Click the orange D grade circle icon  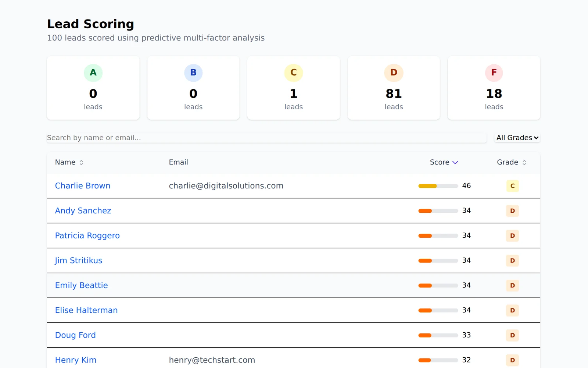click(x=394, y=72)
